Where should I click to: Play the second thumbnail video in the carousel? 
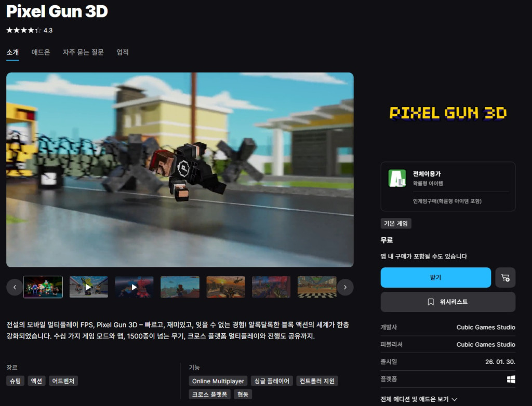[x=89, y=287]
